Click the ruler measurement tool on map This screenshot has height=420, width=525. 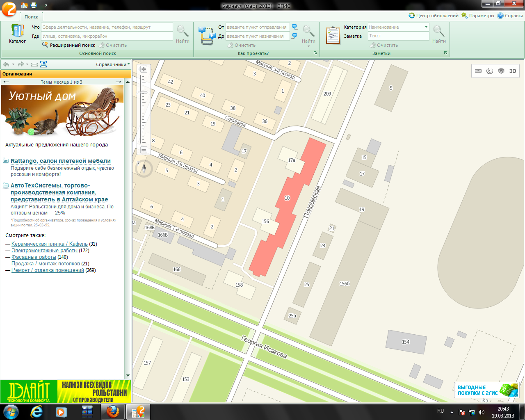[x=478, y=71]
